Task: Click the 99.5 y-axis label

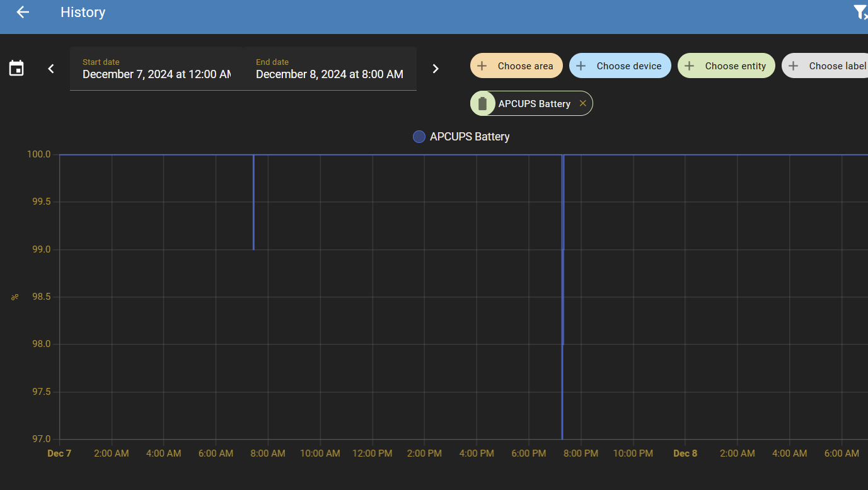Action: click(41, 202)
